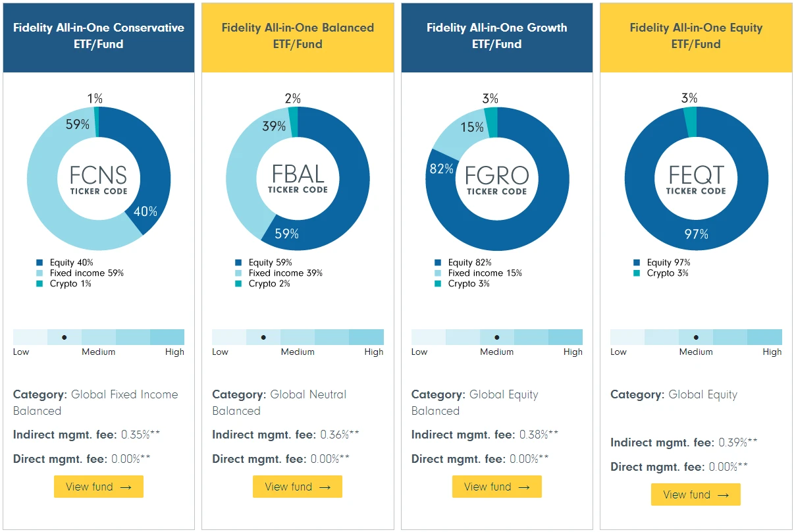Click the Equity 97% legend swatch
This screenshot has height=532, width=794.
pyautogui.click(x=637, y=263)
